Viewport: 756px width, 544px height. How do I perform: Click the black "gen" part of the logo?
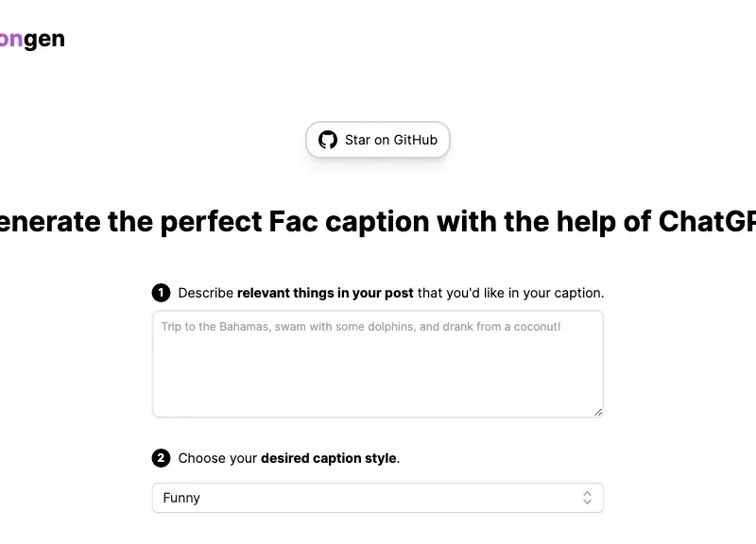tap(43, 40)
